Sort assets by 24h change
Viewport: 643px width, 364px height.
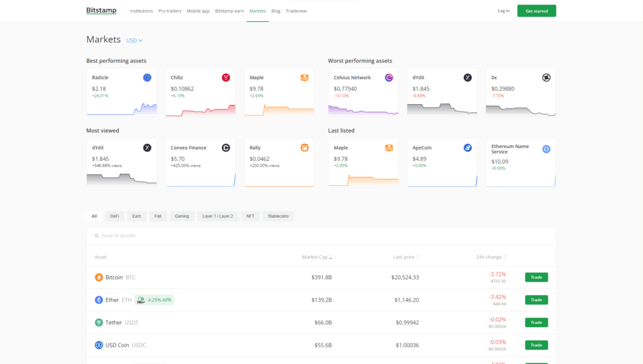coord(490,257)
